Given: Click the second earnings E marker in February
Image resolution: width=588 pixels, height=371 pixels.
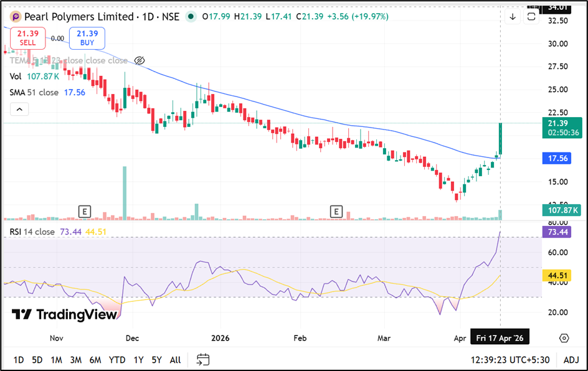Looking at the screenshot, I should (337, 212).
